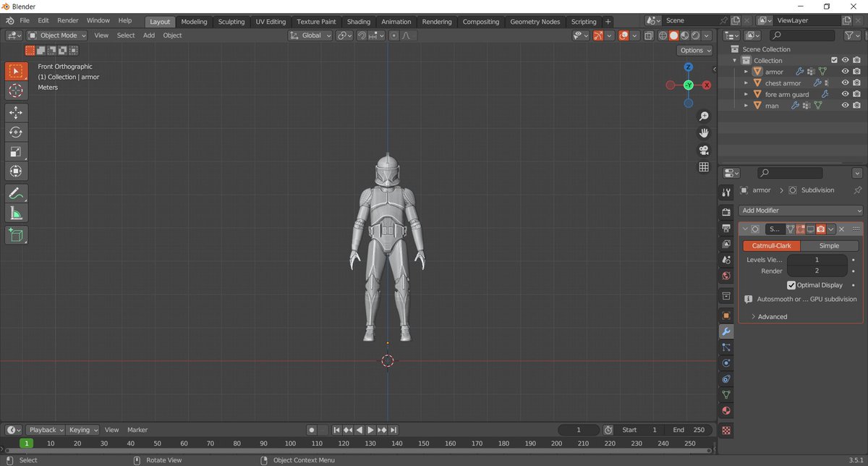Open the Object Data properties tab
The height and width of the screenshot is (466, 868).
726,395
